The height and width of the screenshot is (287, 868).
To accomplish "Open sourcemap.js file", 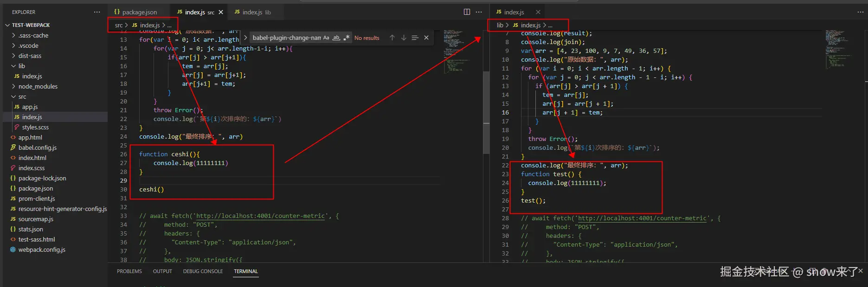I will pos(36,219).
